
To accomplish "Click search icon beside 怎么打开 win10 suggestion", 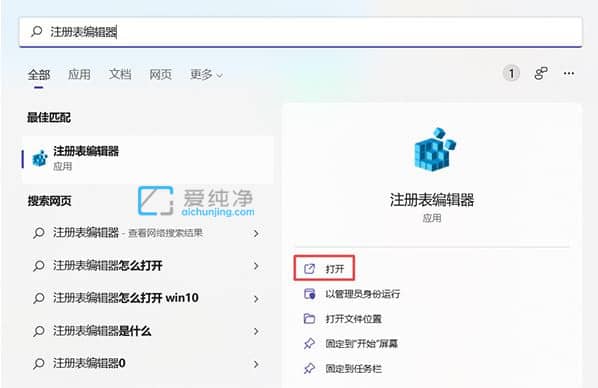I will [x=39, y=298].
